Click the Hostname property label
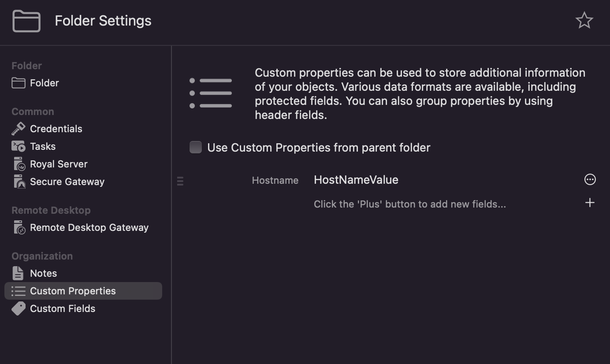 275,180
